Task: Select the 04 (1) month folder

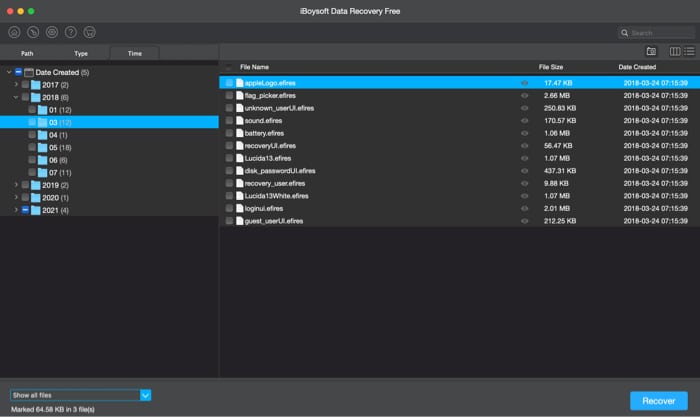Action: point(58,135)
